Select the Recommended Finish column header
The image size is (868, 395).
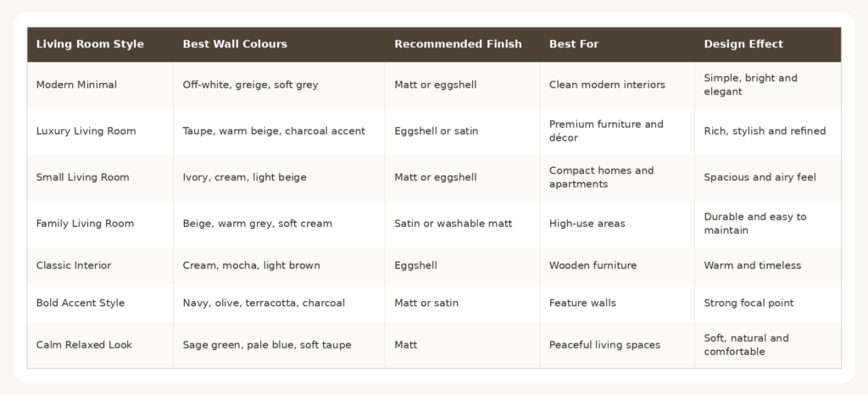463,44
